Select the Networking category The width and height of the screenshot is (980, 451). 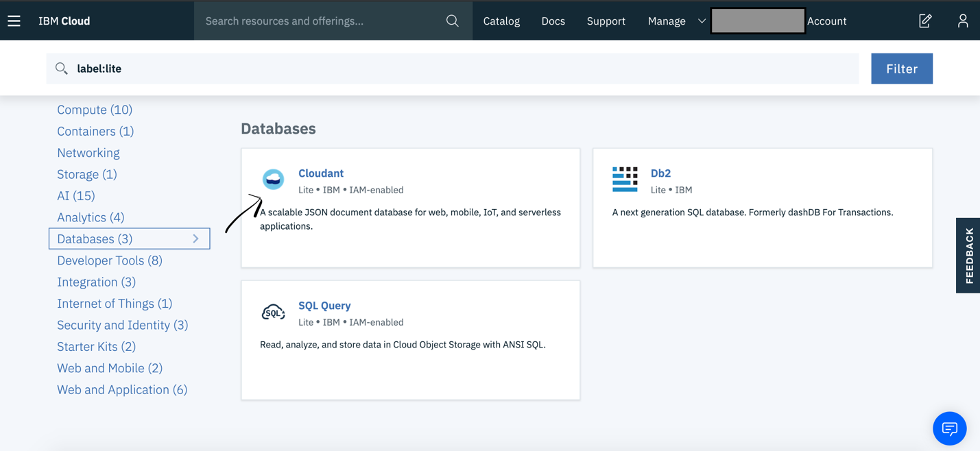point(88,153)
